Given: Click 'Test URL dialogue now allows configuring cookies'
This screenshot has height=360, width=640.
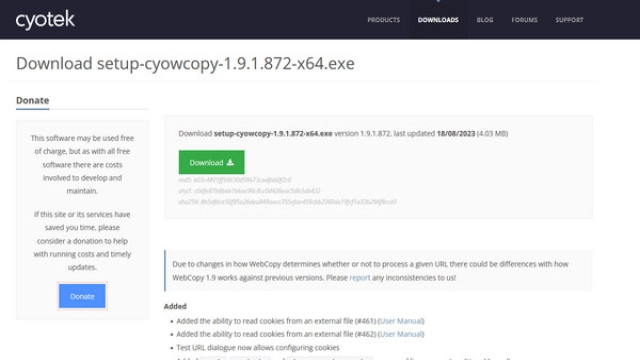Looking at the screenshot, I should pos(258,347).
